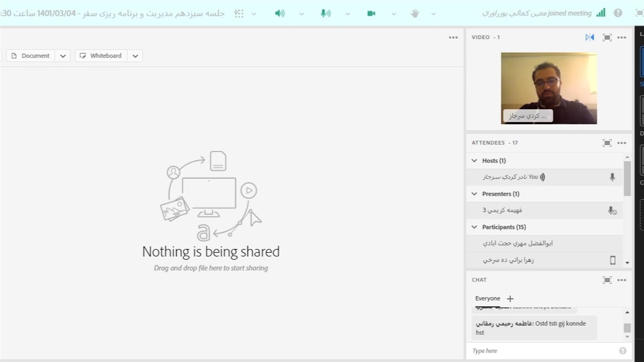This screenshot has height=362, width=644.
Task: Click the raise hand icon
Action: tap(415, 14)
